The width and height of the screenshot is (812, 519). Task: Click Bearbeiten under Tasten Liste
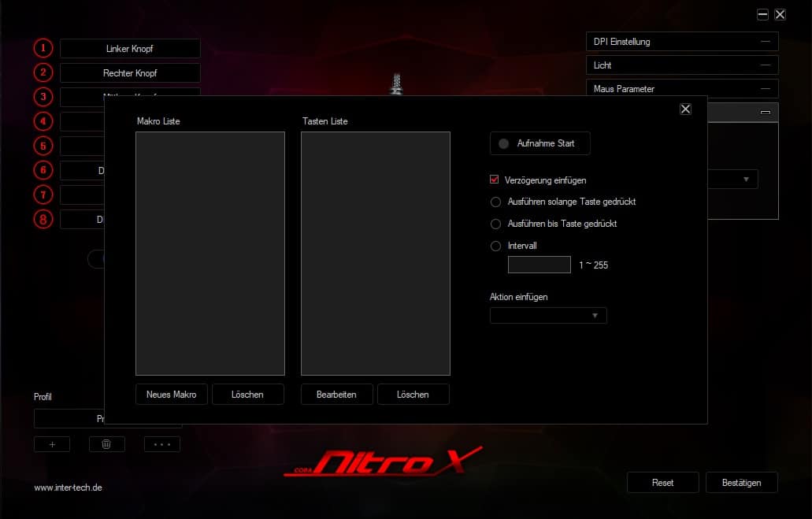pos(336,394)
